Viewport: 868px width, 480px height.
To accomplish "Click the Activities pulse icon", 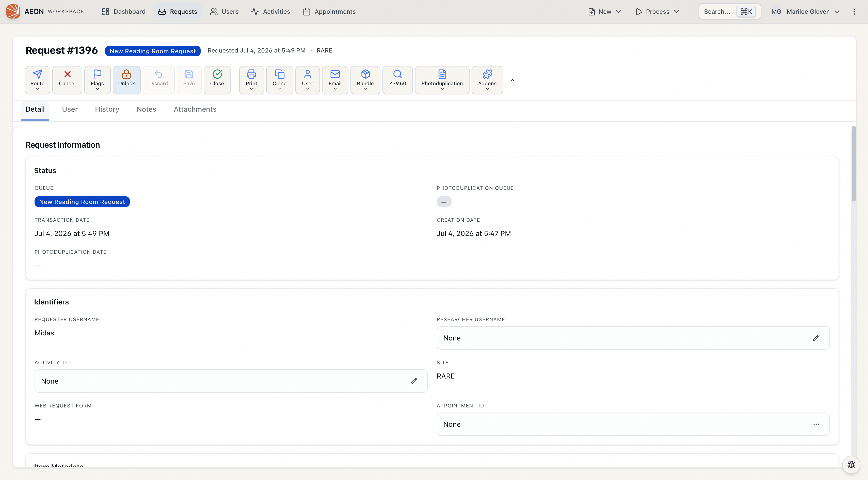I will click(x=255, y=11).
